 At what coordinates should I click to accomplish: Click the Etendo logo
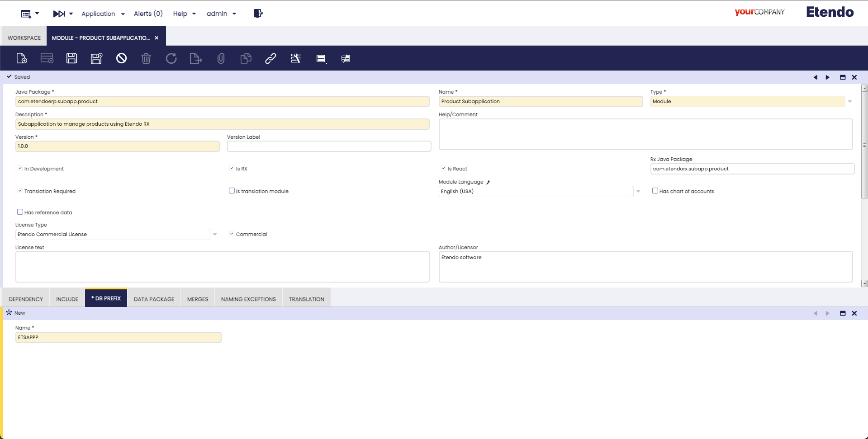830,12
